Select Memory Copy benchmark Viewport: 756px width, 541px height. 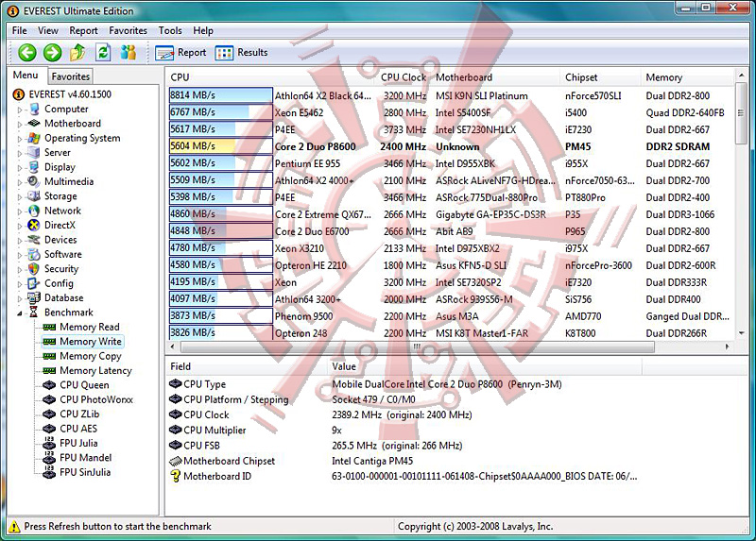point(90,356)
